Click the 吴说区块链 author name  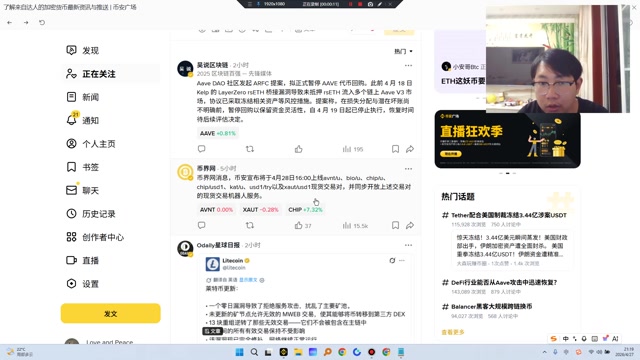point(212,65)
